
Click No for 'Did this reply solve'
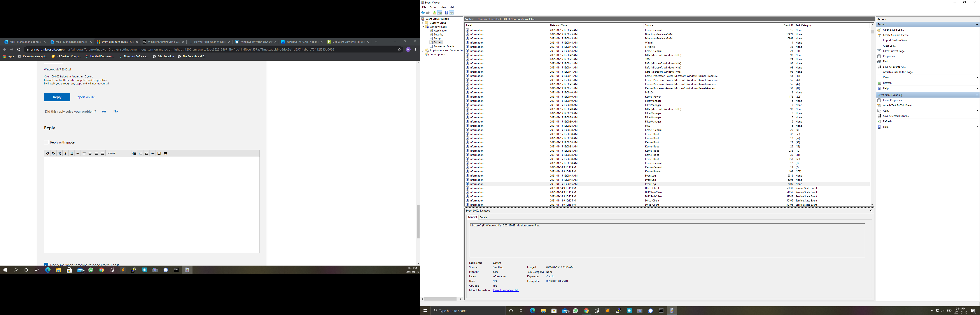116,112
